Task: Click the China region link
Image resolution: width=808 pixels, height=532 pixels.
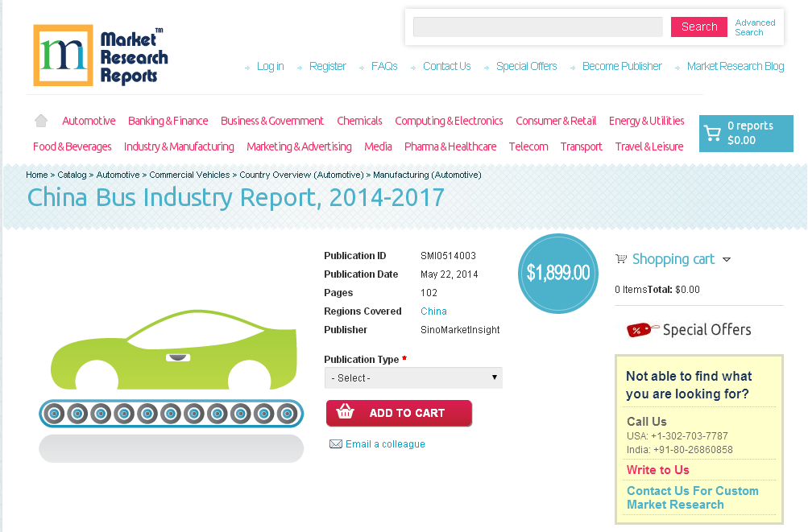Action: tap(433, 311)
